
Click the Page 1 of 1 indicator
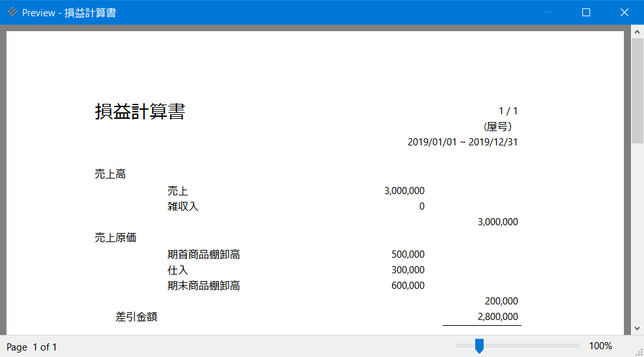[32, 347]
